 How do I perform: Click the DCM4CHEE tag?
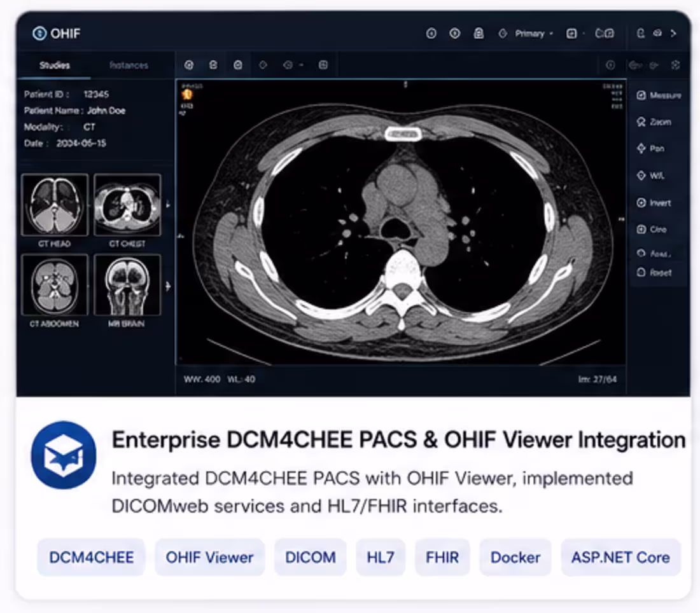point(91,557)
